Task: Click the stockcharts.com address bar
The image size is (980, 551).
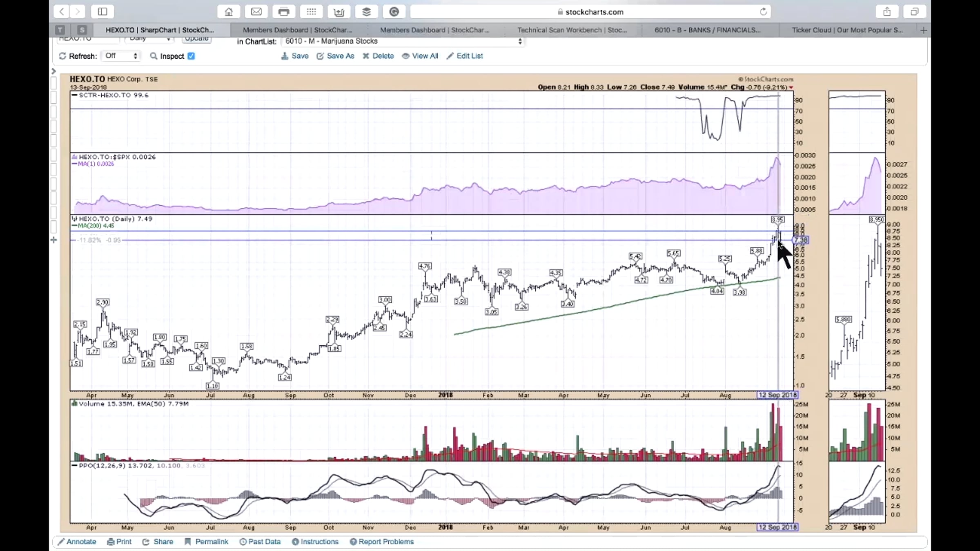Action: [590, 12]
